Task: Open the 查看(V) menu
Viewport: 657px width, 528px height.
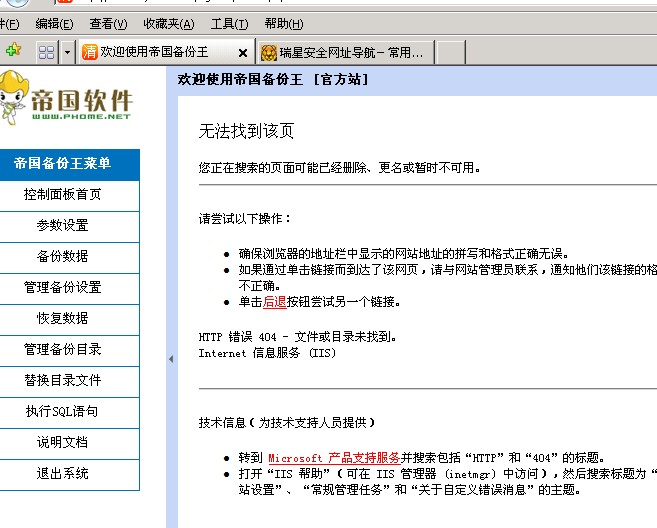Action: 108,24
